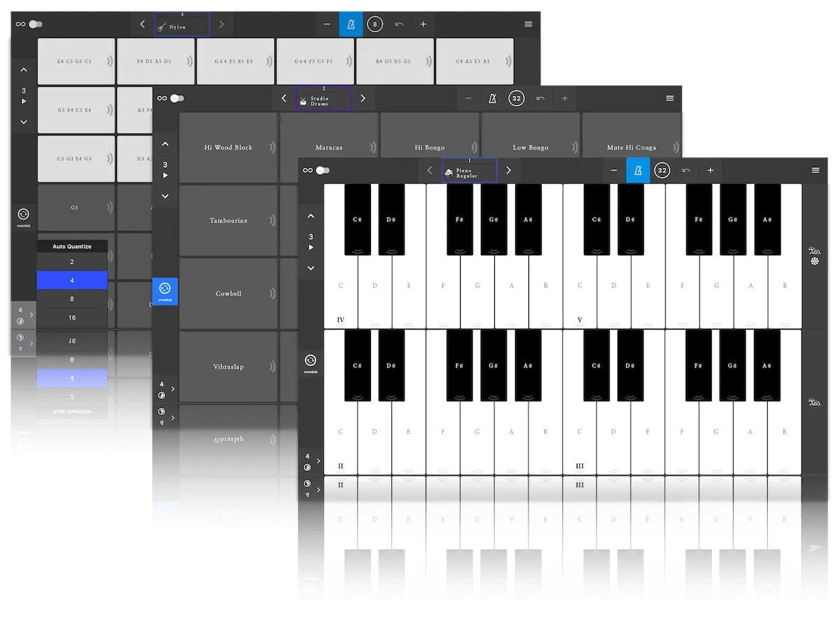Viewport: 840px width, 627px height.
Task: Shift piano octave down with the down chevron
Action: point(311,268)
